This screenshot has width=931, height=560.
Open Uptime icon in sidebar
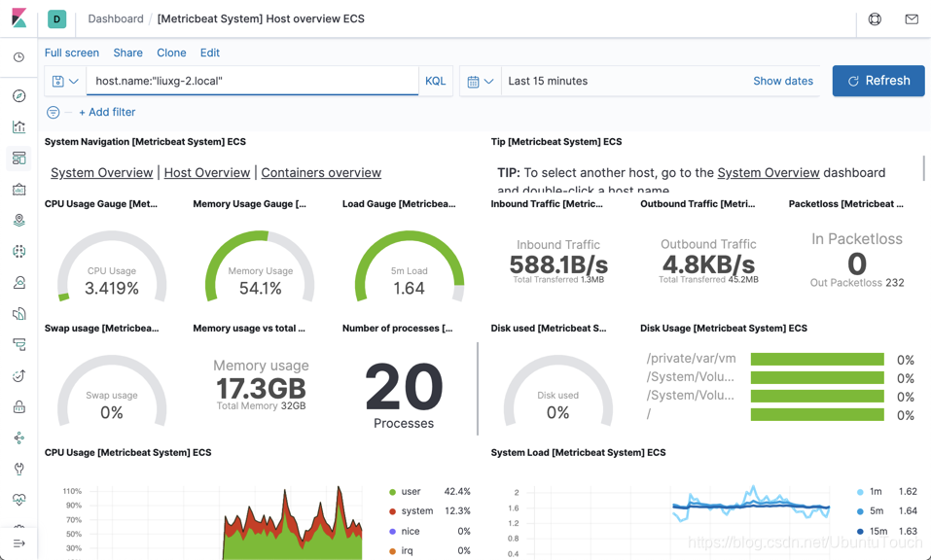pyautogui.click(x=19, y=375)
